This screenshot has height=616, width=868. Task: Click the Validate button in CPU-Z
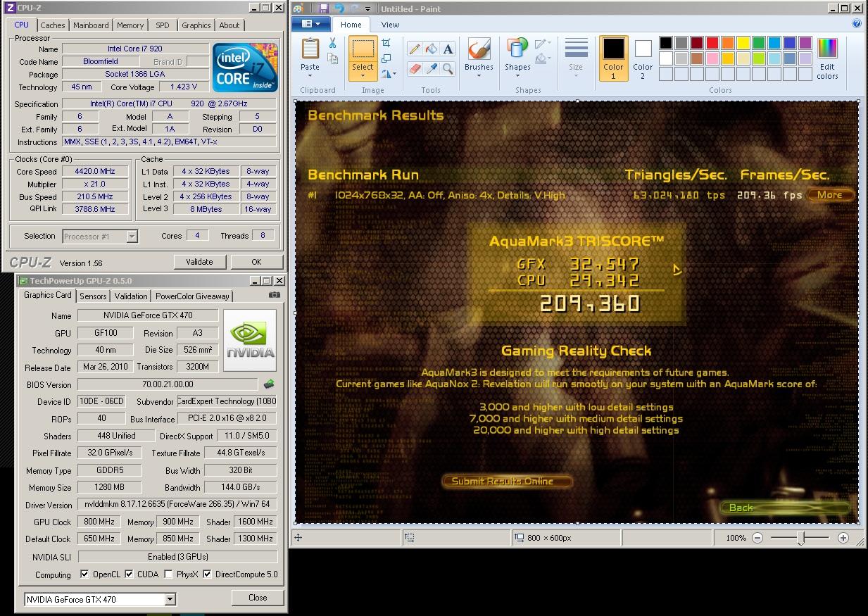pos(199,262)
